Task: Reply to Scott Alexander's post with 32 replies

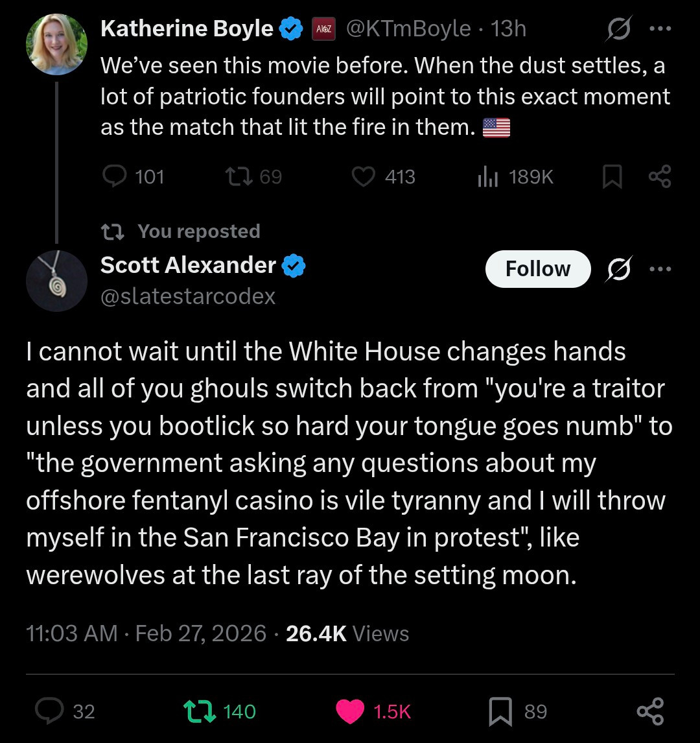Action: 48,711
